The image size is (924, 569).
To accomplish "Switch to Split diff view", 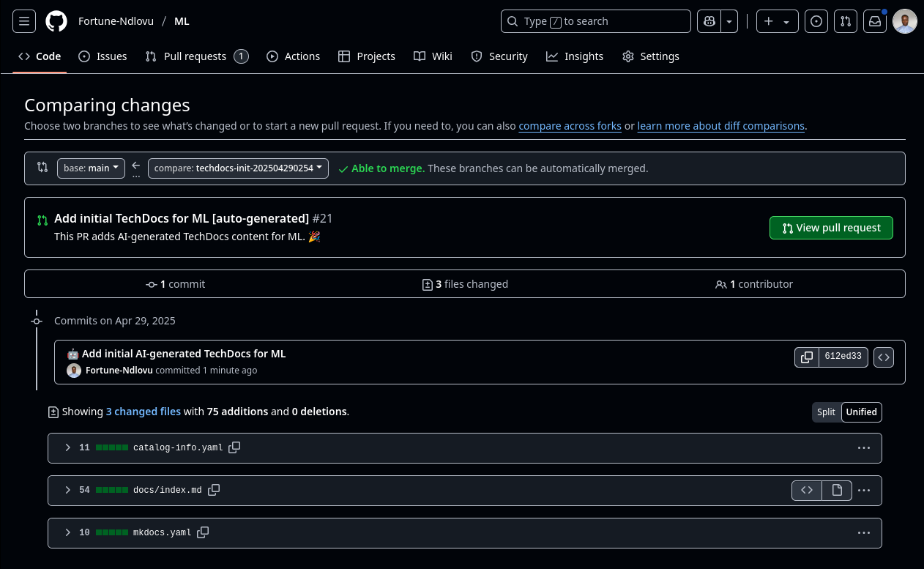I will point(826,412).
